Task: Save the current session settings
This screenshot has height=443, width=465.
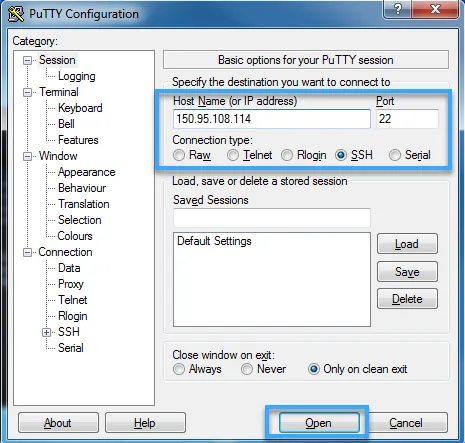Action: (407, 272)
